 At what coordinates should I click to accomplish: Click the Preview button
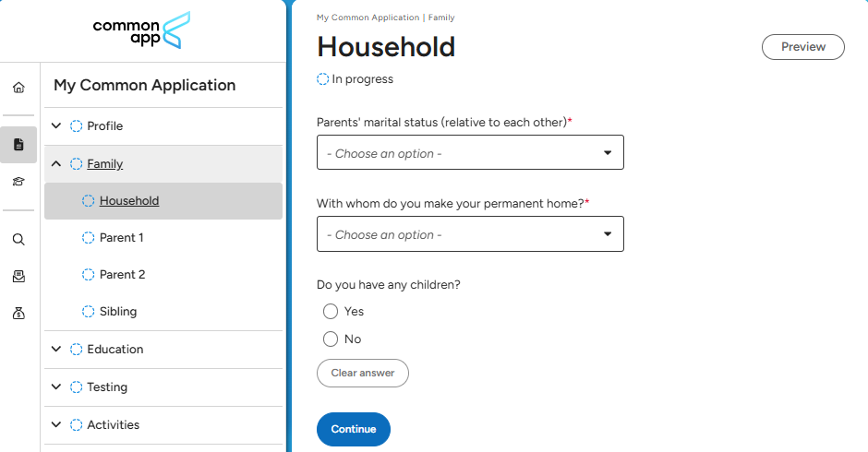[x=802, y=47]
